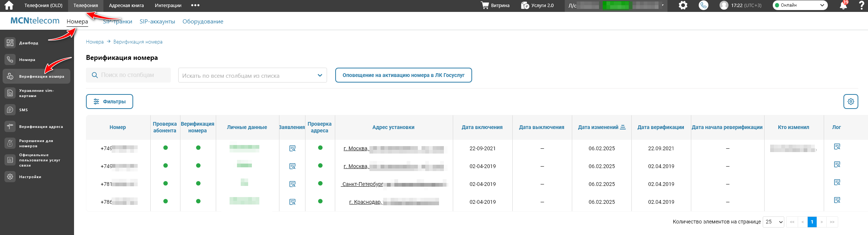Image resolution: width=868 pixels, height=235 pixels.
Task: Click Личные данные column header
Action: click(247, 127)
